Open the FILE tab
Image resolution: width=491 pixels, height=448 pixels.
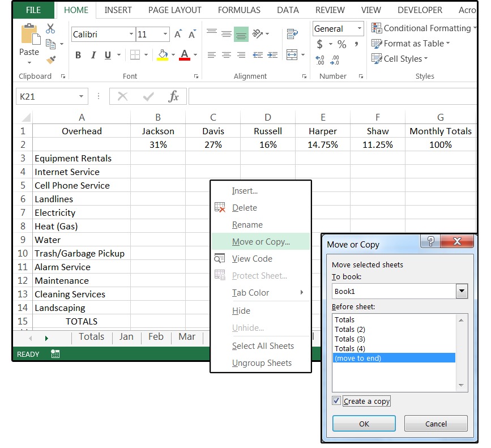coord(33,10)
